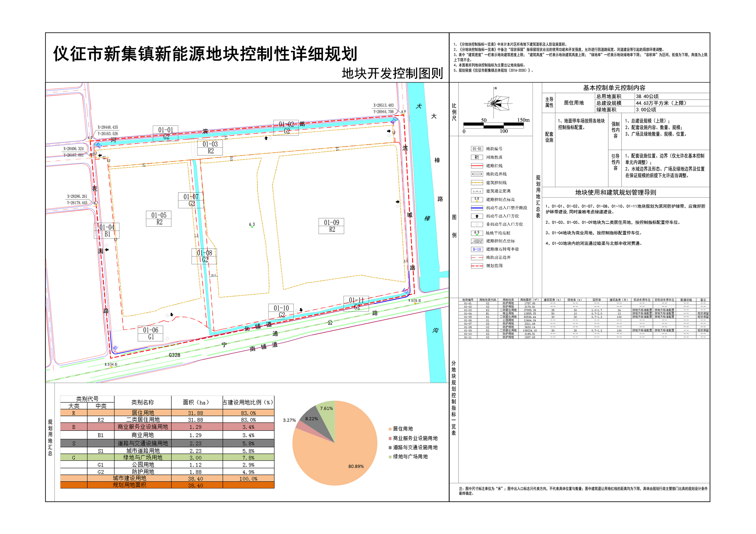Click the 公园用地 cell in the land summary table
756x534 pixels.
tap(143, 465)
